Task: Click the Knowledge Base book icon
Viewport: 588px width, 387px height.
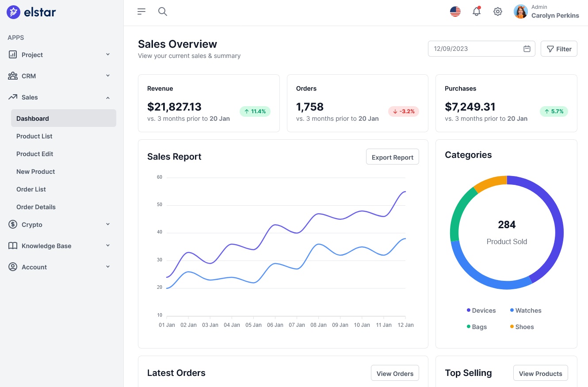Action: tap(13, 245)
